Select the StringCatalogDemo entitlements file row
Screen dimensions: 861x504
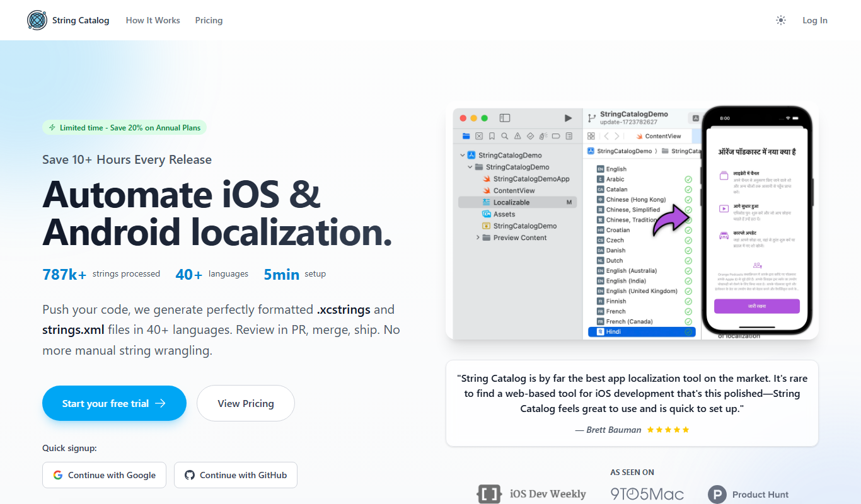coord(519,226)
